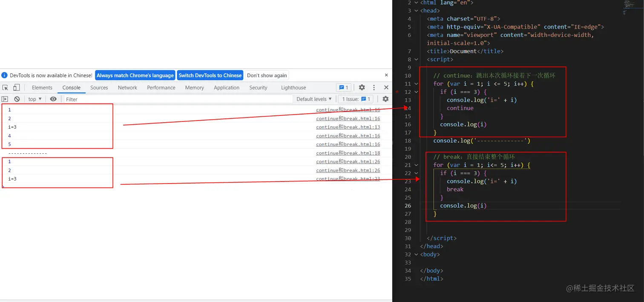Show the console sidebar icon
The image size is (644, 302).
(x=5, y=99)
